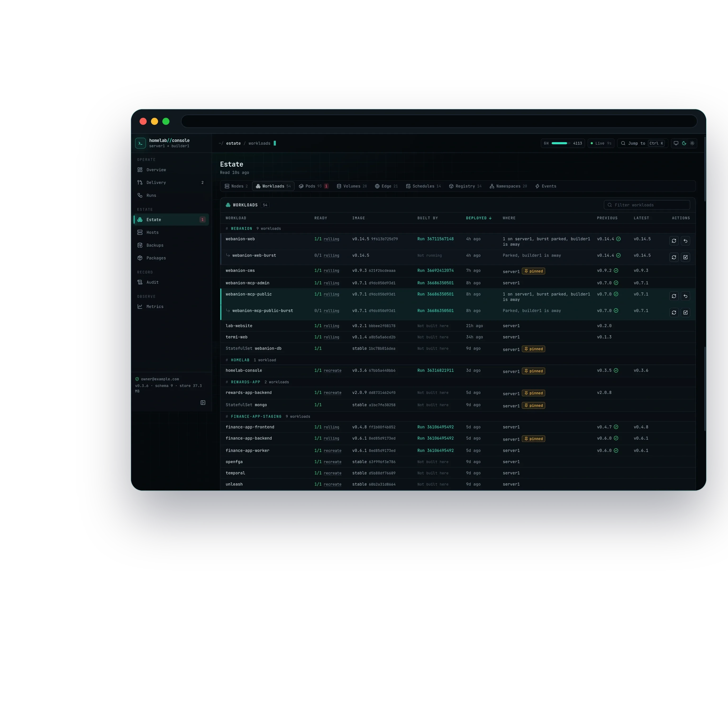Switch to light theme sun icon
This screenshot has height=728, width=728.
click(x=692, y=143)
